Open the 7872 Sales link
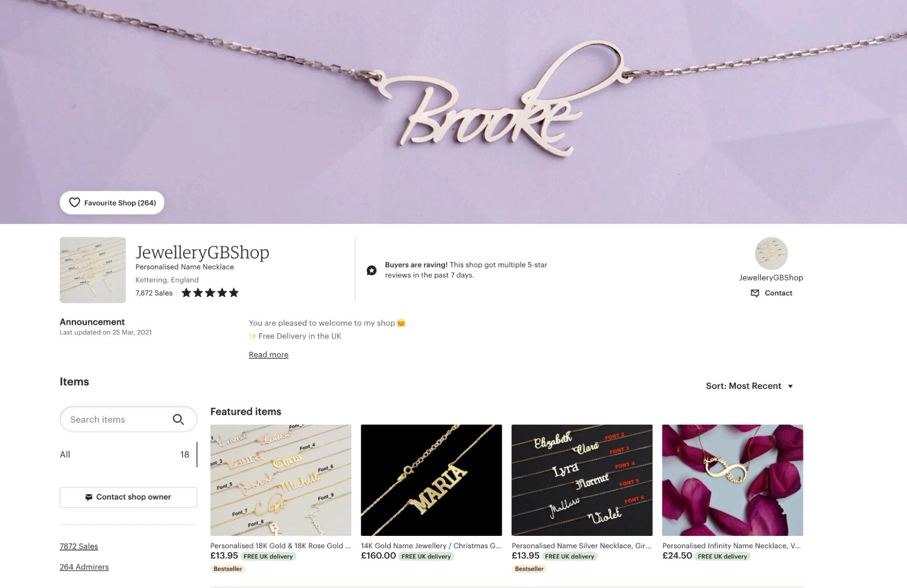The width and height of the screenshot is (907, 588). (79, 546)
